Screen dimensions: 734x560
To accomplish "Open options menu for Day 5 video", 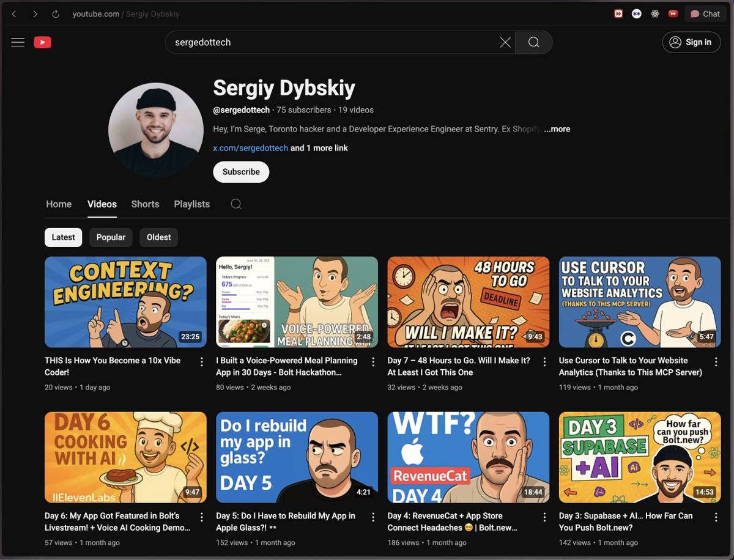I will (373, 517).
